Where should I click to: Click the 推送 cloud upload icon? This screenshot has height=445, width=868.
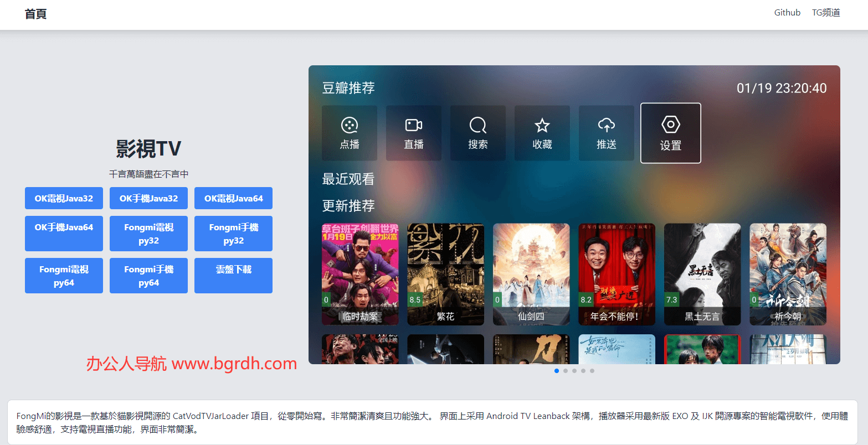pos(606,126)
